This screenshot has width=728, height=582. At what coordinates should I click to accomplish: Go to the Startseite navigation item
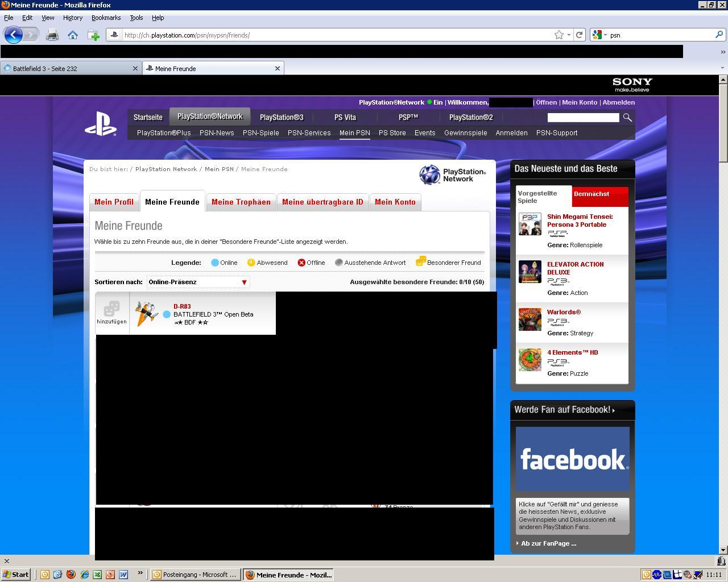(148, 117)
